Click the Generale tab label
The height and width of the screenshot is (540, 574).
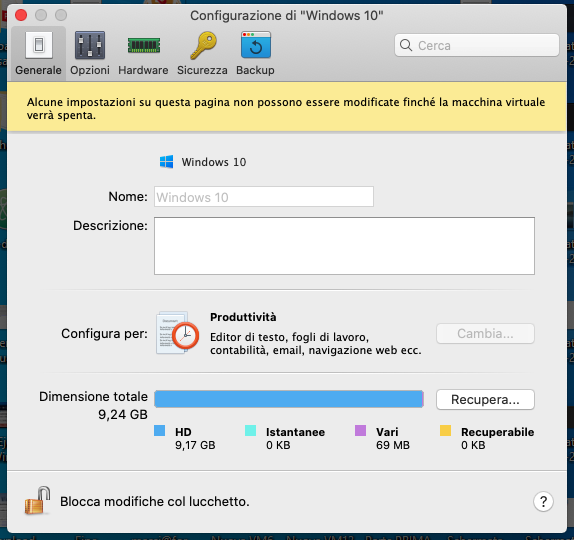(38, 70)
